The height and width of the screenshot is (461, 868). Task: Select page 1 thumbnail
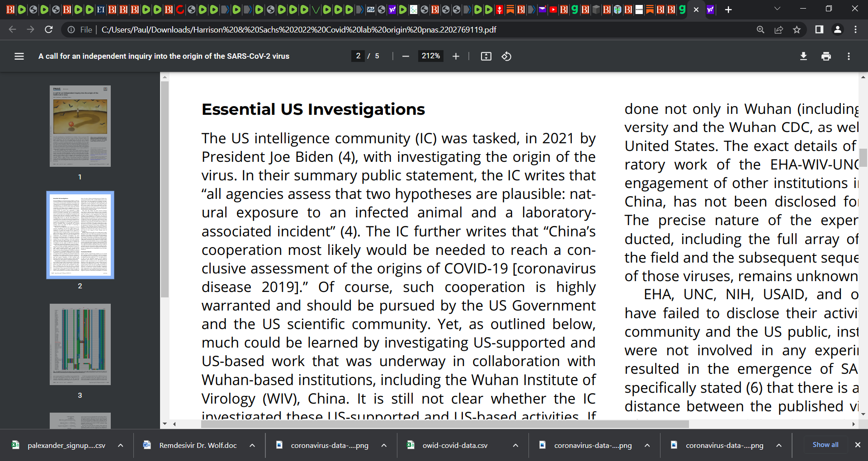[80, 126]
